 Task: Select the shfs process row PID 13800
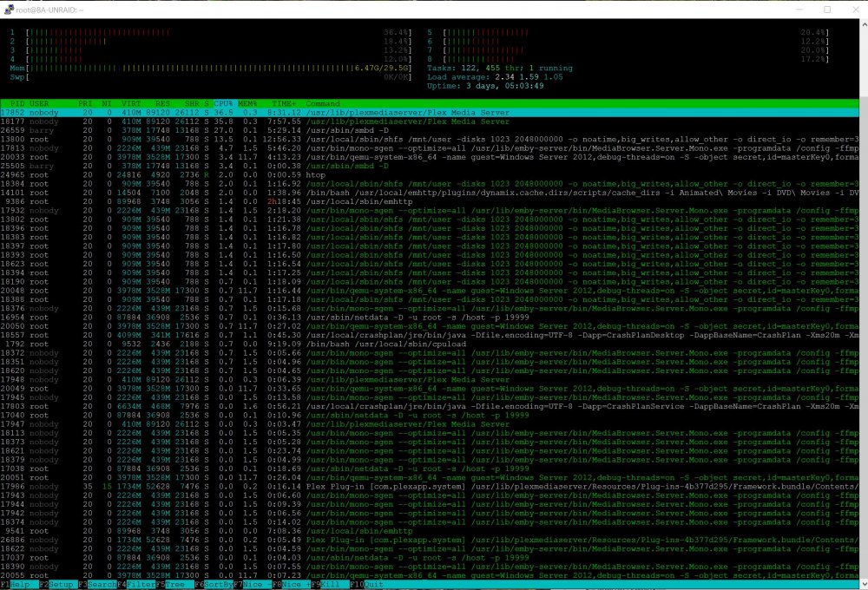point(430,139)
